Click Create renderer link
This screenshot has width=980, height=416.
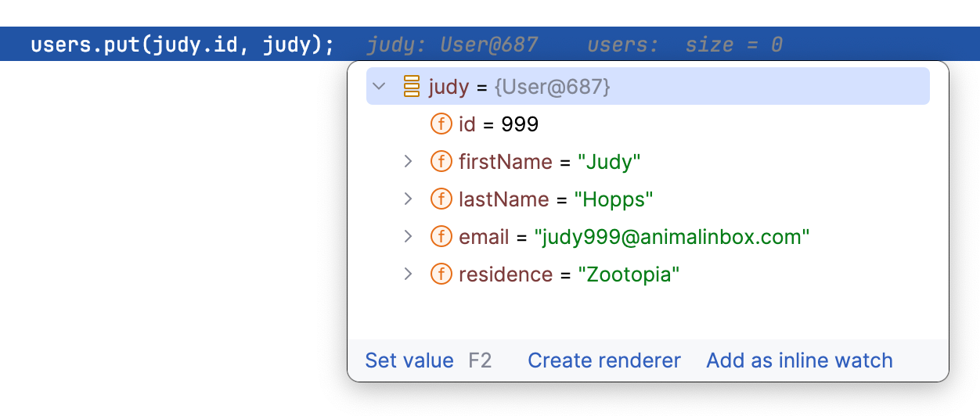point(604,360)
